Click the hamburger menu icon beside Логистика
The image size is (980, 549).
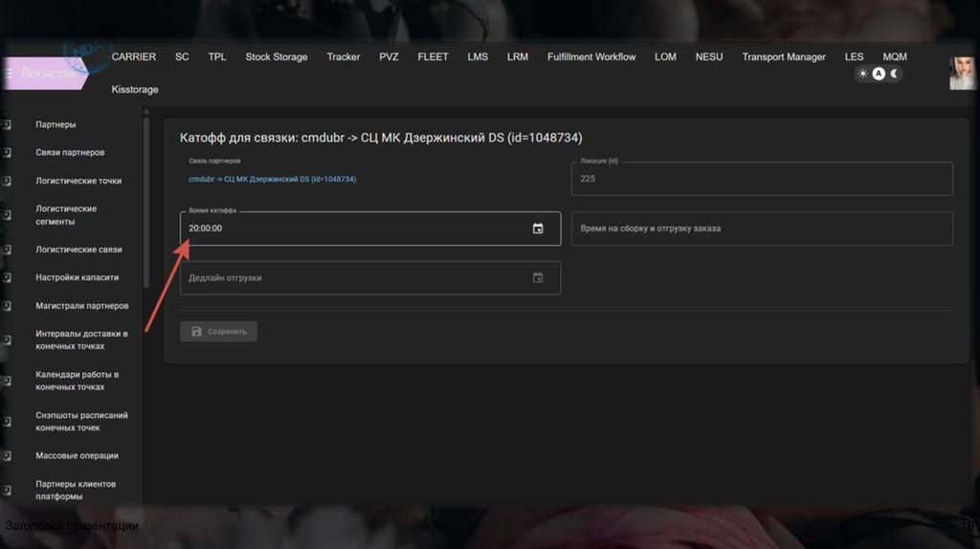9,73
